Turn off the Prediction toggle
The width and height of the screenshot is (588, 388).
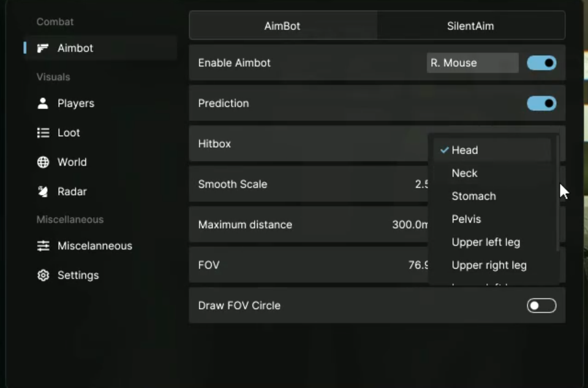click(x=541, y=103)
